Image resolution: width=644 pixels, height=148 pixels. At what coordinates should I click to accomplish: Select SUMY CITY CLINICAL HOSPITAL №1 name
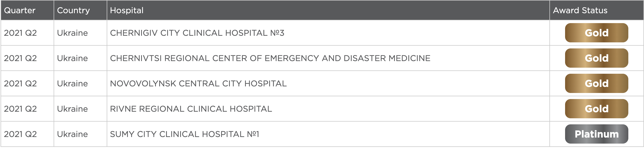(x=185, y=134)
